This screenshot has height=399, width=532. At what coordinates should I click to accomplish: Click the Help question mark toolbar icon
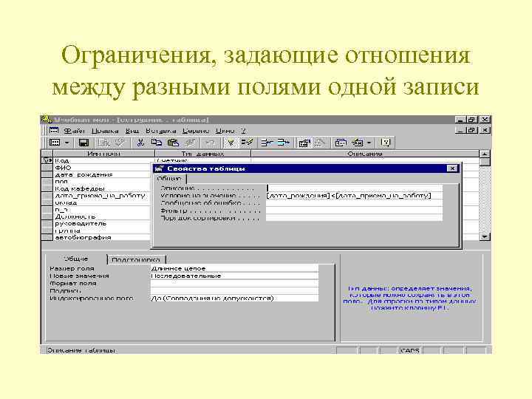coord(386,143)
